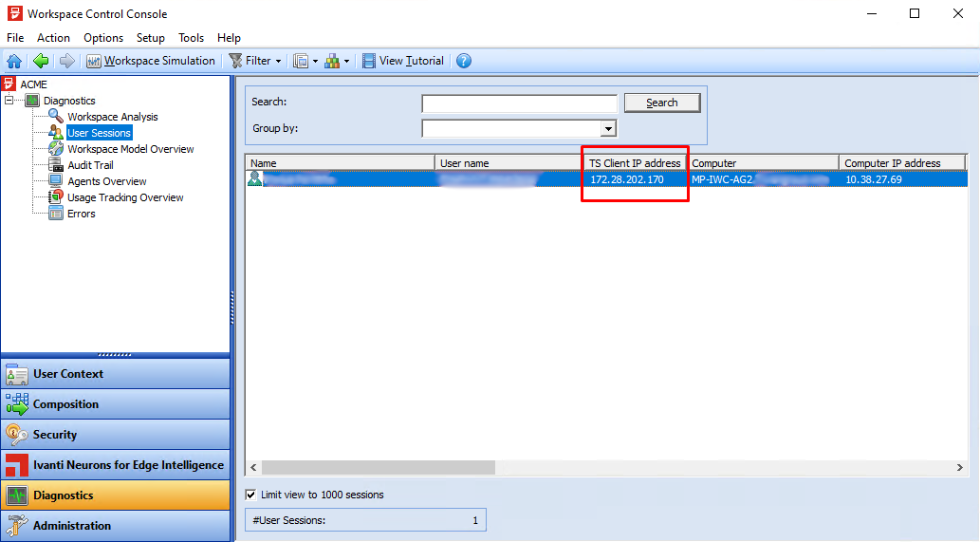Viewport: 980px width, 542px height.
Task: Open the File menu
Action: coord(15,38)
